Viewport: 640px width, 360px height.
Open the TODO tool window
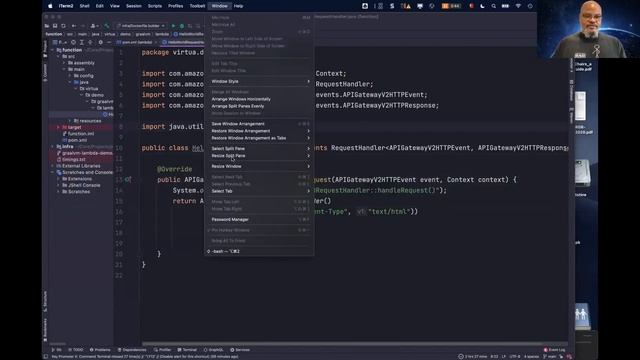[76, 350]
